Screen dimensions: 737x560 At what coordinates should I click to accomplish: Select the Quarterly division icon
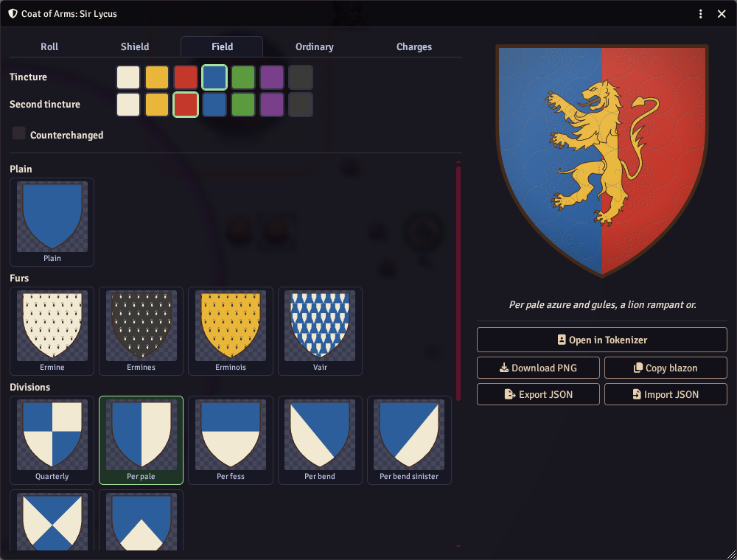[x=52, y=440]
